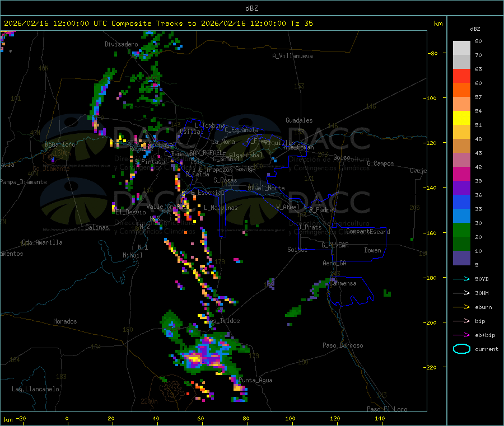The width and height of the screenshot is (504, 426).
Task: Click the dBZ heading above the color scale
Action: pos(475,29)
